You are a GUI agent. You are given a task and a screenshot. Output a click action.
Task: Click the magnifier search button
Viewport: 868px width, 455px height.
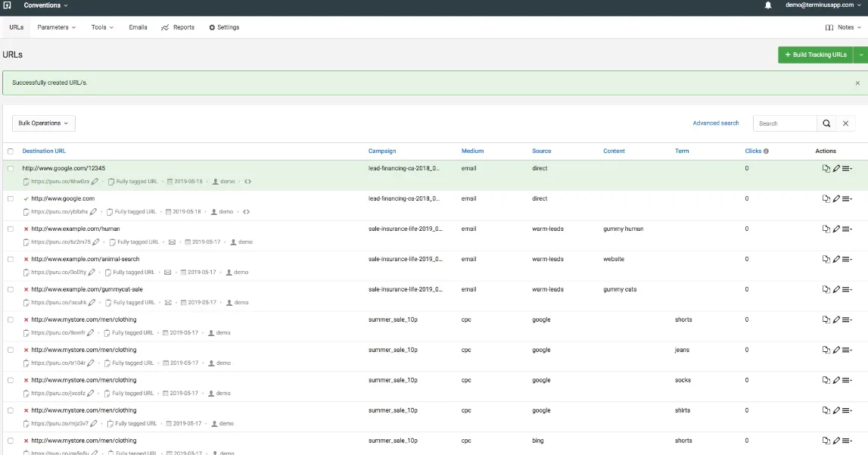click(826, 123)
